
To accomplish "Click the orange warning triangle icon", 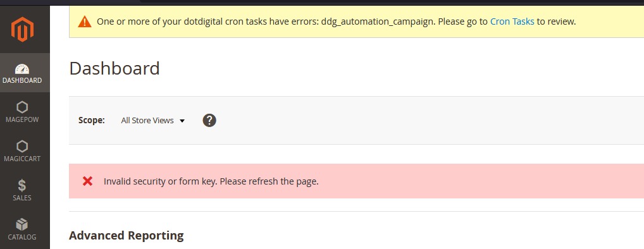I will tap(85, 21).
